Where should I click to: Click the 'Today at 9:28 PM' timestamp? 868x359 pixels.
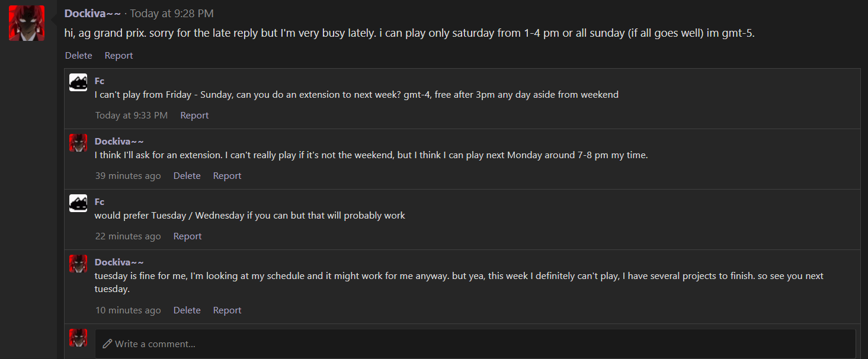click(172, 13)
